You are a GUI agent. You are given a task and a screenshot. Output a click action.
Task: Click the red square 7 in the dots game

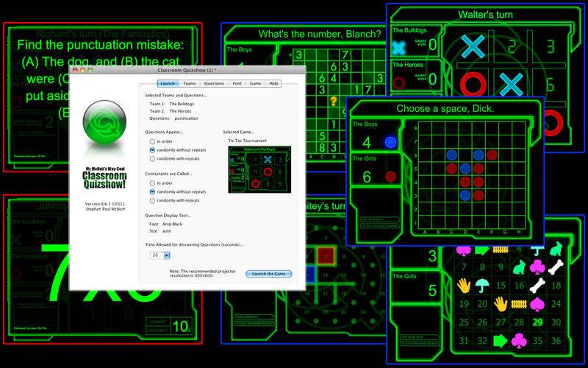tap(326, 256)
